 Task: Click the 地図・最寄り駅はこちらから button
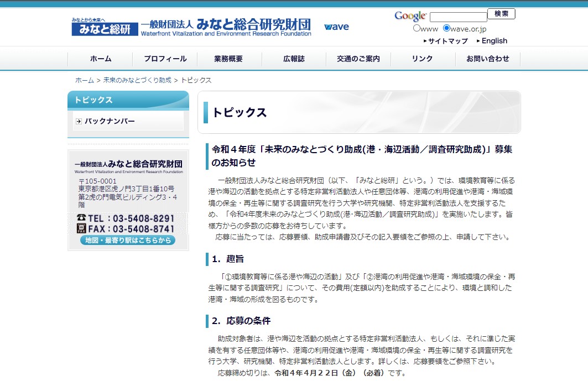pos(128,241)
